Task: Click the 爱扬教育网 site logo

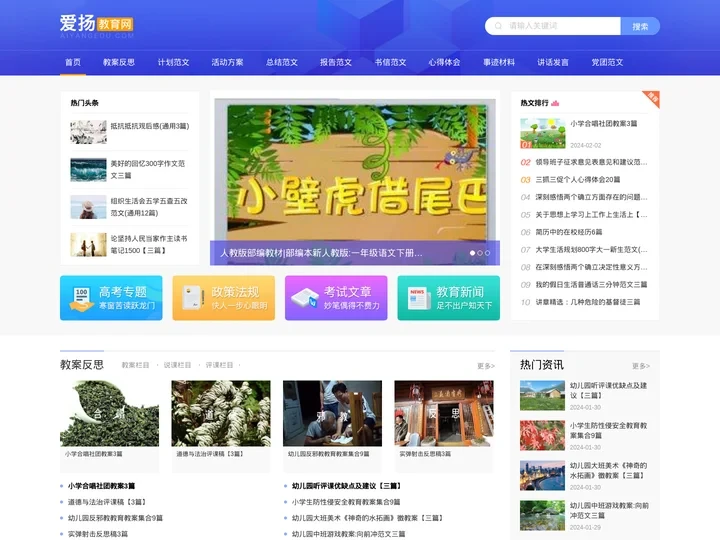Action: pos(96,26)
